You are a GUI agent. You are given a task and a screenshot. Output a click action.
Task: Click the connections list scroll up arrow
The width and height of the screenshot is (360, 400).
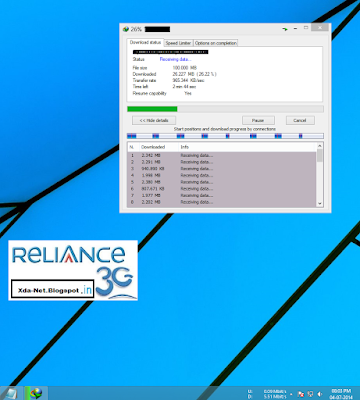[x=320, y=146]
